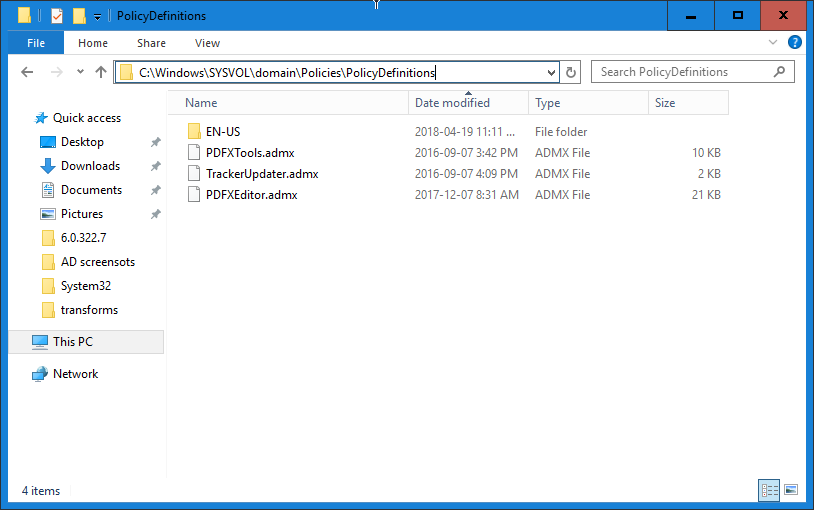Switch to the View ribbon tab
The height and width of the screenshot is (510, 814).
207,43
